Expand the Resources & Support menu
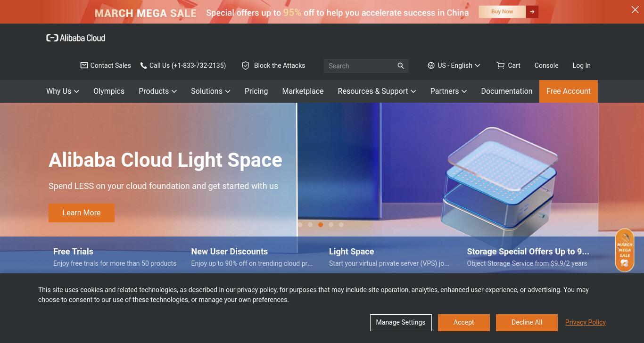Screen dimensions: 644x343 (377, 91)
